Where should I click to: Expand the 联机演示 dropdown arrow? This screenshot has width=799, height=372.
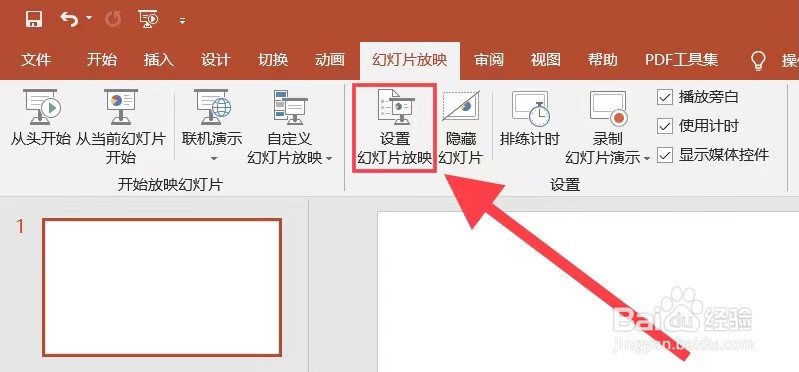click(x=214, y=158)
